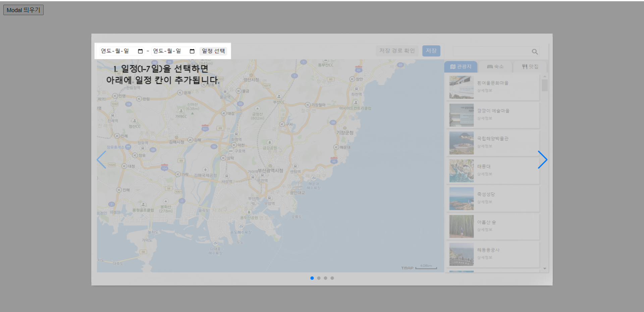Click the 기장군청 label on map
Image resolution: width=644 pixels, height=312 pixels.
pyautogui.click(x=345, y=133)
